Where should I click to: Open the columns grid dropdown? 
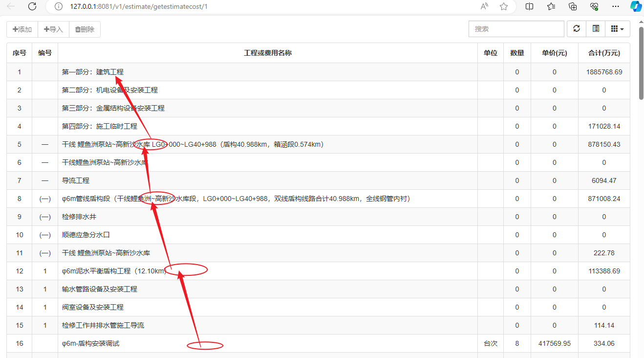click(x=618, y=29)
